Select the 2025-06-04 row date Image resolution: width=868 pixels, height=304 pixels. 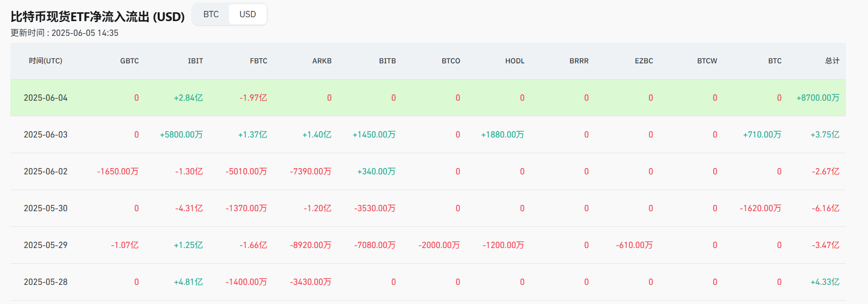(x=46, y=98)
